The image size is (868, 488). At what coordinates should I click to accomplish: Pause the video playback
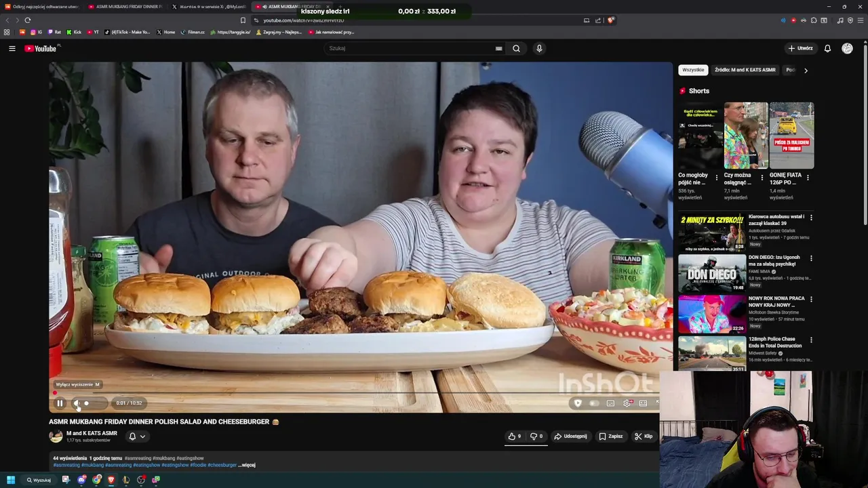[60, 403]
